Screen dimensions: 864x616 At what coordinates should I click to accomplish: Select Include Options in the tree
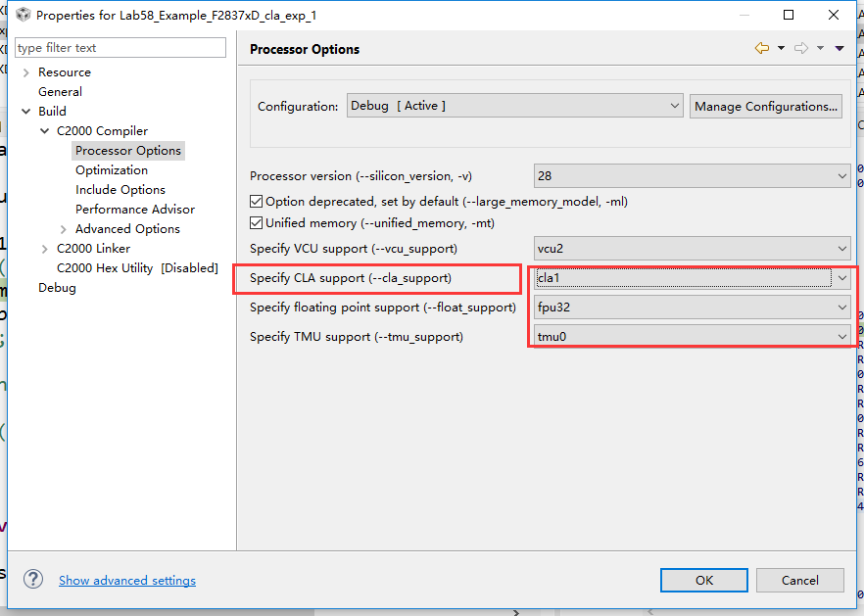click(x=120, y=190)
